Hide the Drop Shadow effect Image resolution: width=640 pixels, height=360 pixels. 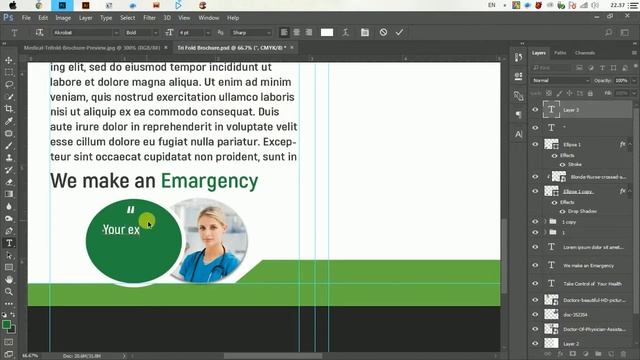pyautogui.click(x=562, y=211)
